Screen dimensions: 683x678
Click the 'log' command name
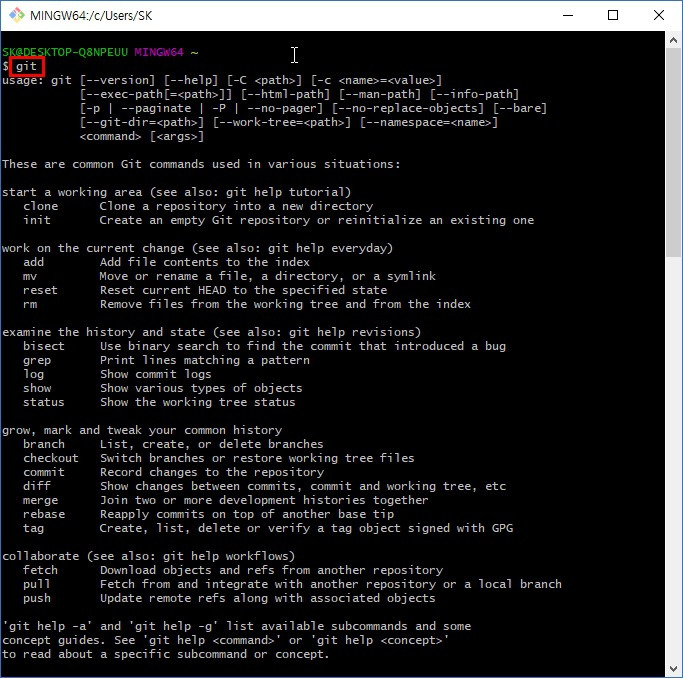(x=34, y=374)
